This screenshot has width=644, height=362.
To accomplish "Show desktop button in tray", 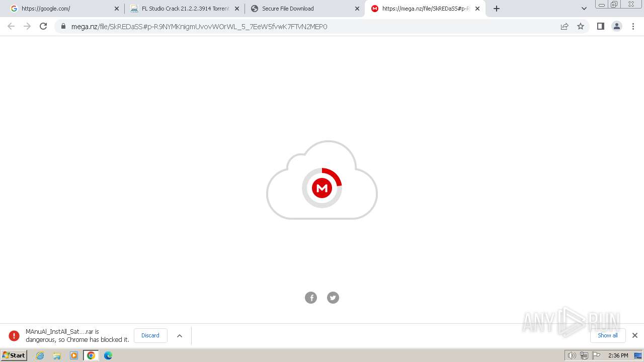I will point(638,355).
